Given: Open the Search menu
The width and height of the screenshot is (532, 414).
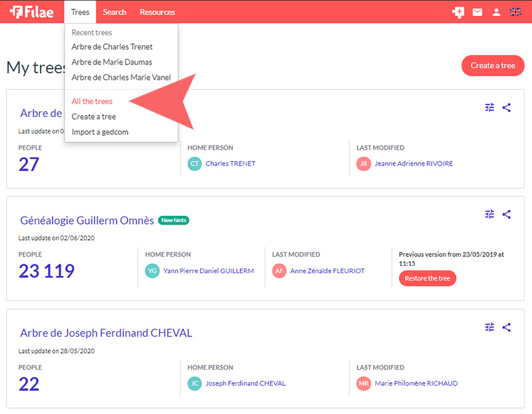Looking at the screenshot, I should click(114, 12).
